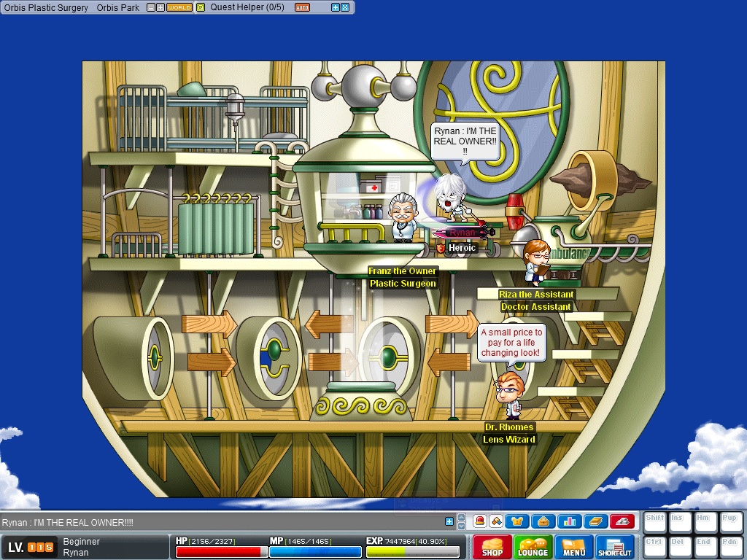
Task: Open the Inventory bag icon
Action: tap(543, 521)
